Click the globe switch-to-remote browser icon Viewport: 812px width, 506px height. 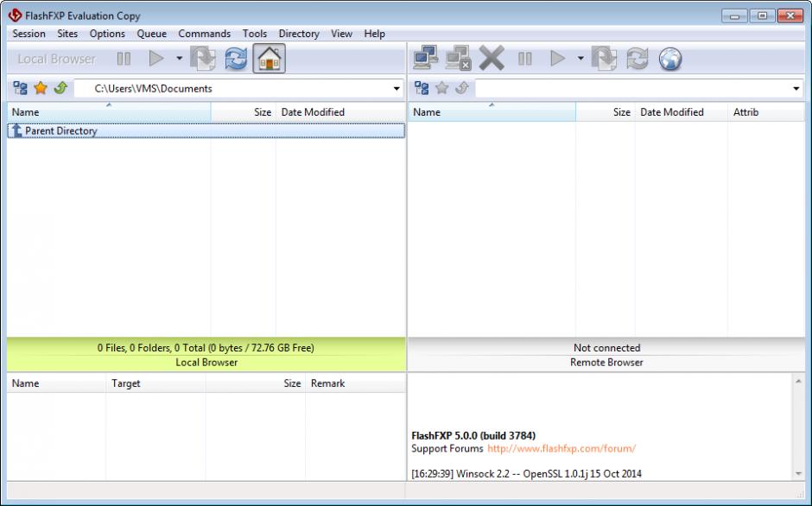(x=670, y=59)
